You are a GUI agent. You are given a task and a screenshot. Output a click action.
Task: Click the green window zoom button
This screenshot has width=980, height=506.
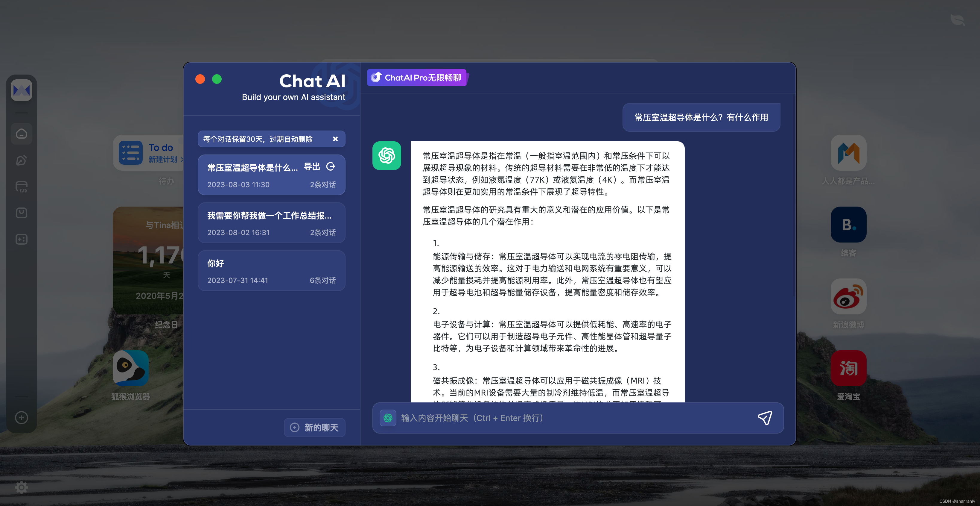(217, 79)
